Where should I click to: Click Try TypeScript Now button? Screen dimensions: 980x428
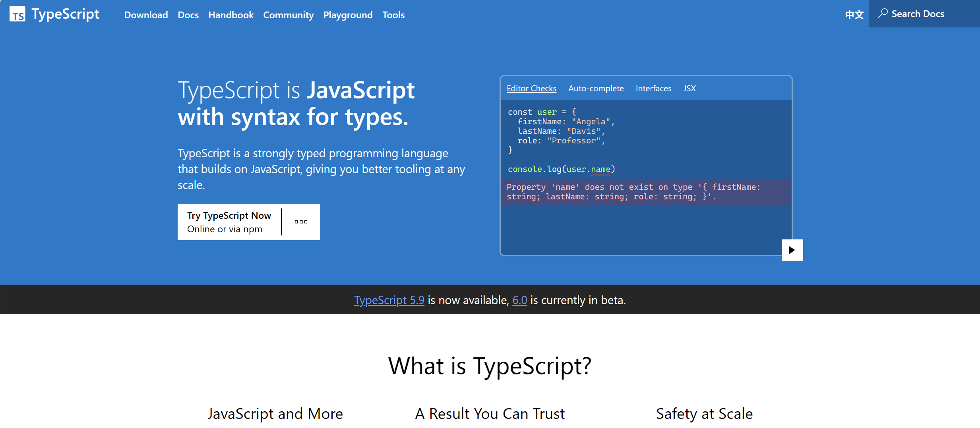point(229,222)
